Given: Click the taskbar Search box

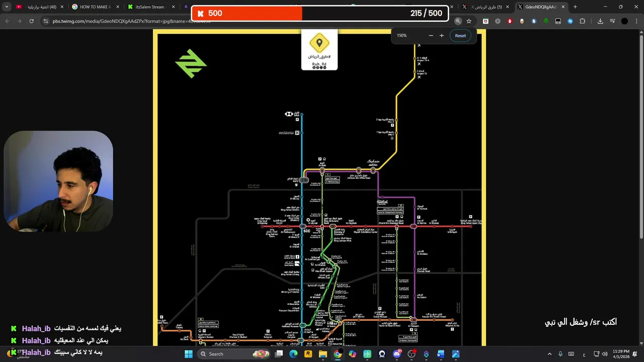Looking at the screenshot, I should coord(234,354).
